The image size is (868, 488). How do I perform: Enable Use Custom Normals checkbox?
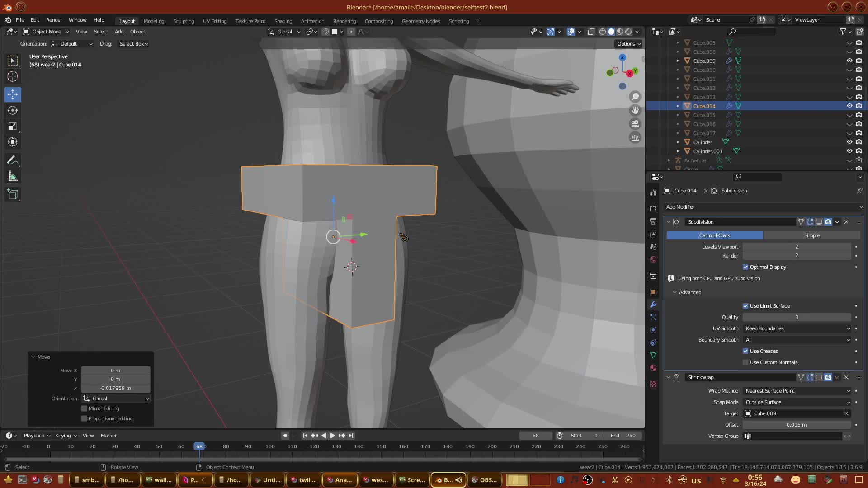click(x=745, y=362)
